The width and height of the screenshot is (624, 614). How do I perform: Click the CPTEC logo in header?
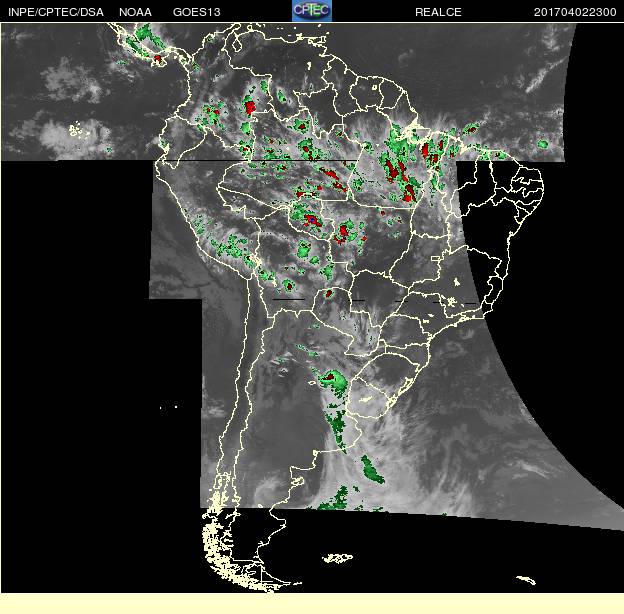point(312,11)
